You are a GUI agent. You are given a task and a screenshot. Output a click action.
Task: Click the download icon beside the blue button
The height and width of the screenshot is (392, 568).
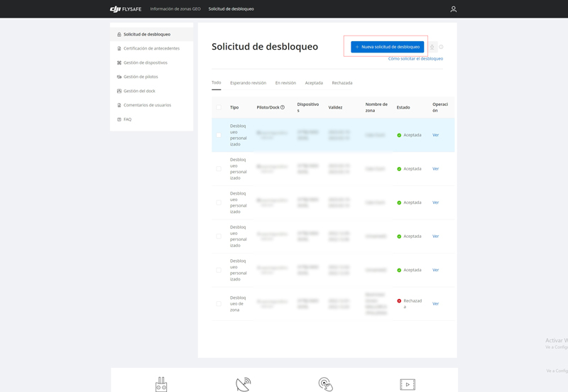tap(432, 47)
